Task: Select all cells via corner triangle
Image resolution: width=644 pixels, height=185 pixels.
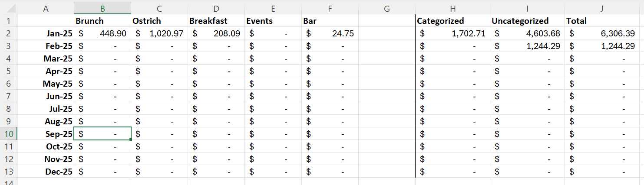Action: click(x=8, y=8)
